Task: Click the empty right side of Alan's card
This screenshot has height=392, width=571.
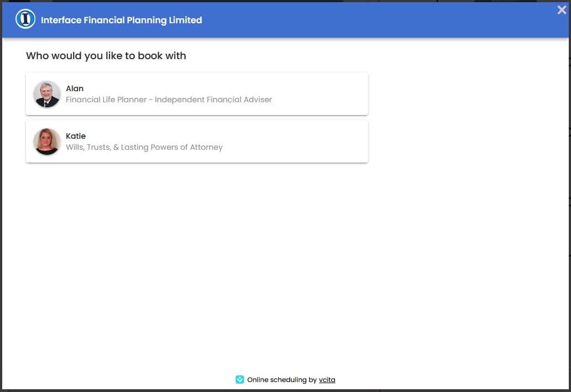Action: click(x=326, y=94)
